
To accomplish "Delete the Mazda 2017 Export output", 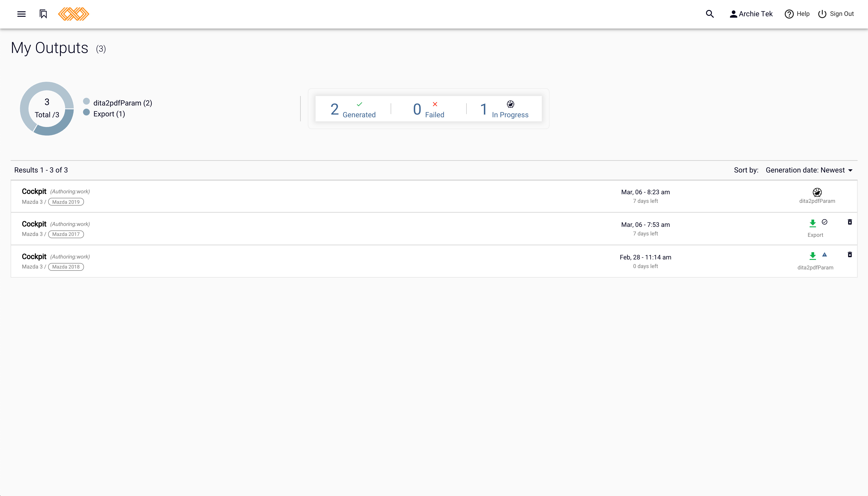I will (850, 222).
